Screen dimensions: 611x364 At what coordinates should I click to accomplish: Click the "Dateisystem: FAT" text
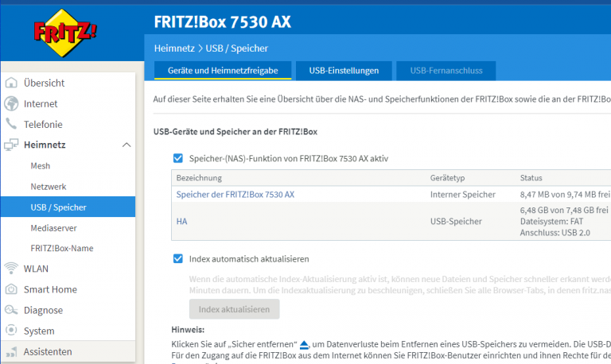tap(552, 222)
